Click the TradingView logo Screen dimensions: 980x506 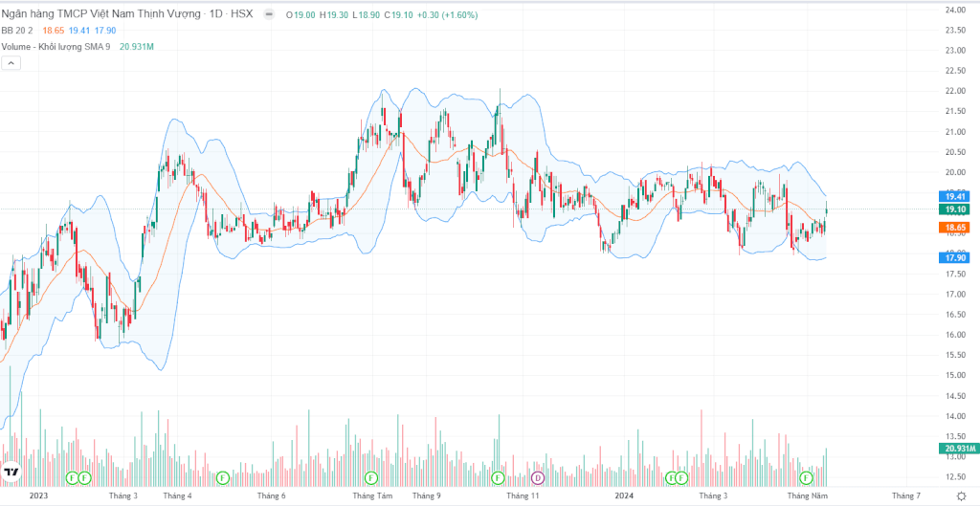pyautogui.click(x=11, y=473)
